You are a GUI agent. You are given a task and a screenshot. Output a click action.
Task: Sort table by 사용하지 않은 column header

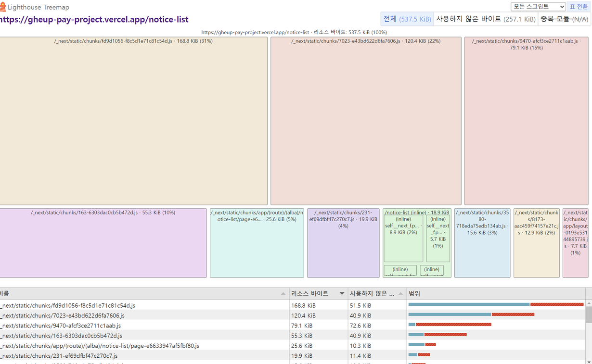point(377,293)
